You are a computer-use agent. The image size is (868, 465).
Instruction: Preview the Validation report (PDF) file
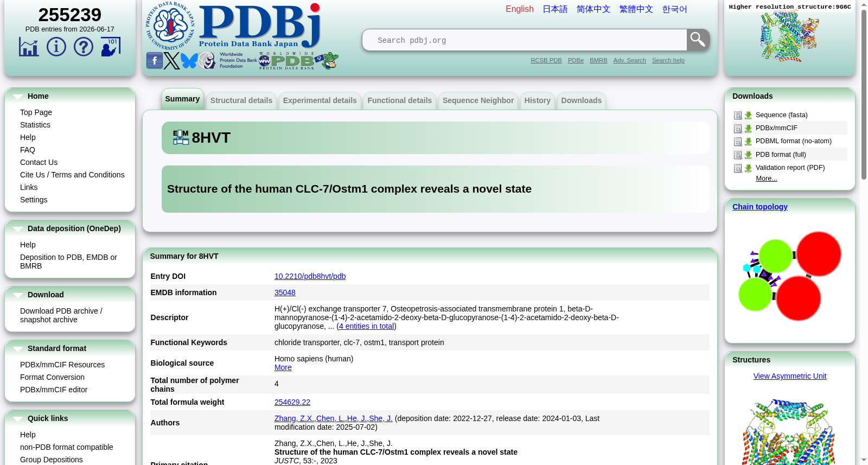[738, 168]
